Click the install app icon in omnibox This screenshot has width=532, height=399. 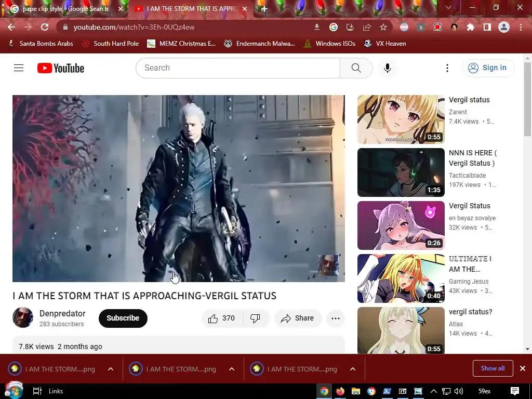(350, 27)
